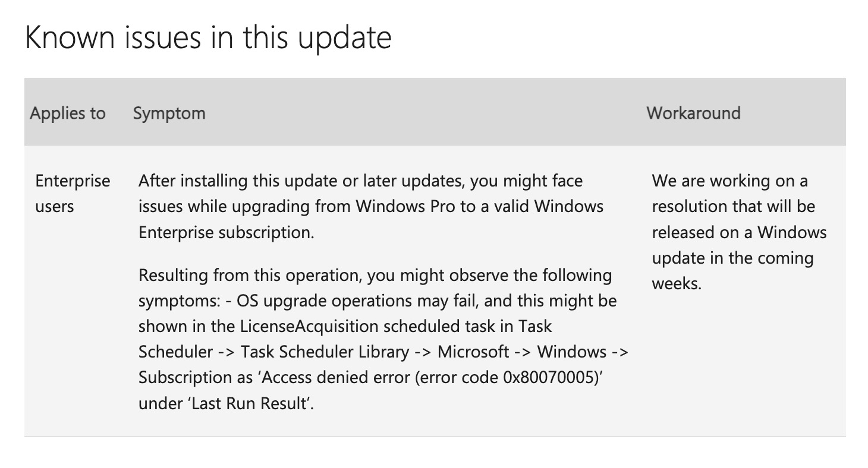868x468 pixels.
Task: Click the word 'LicenseAcquisition'
Action: [309, 326]
